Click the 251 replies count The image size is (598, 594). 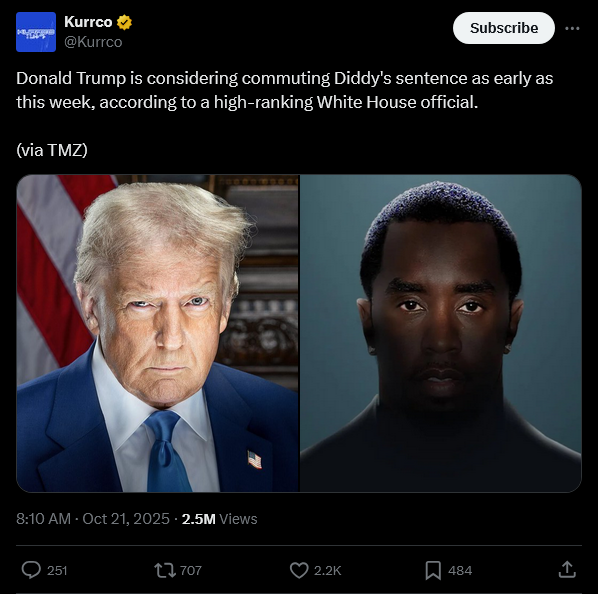57,570
